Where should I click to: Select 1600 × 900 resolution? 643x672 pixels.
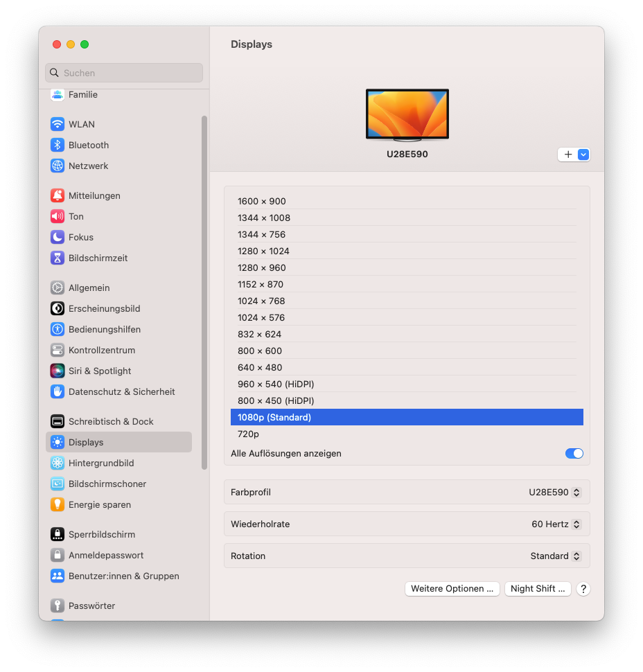point(407,201)
